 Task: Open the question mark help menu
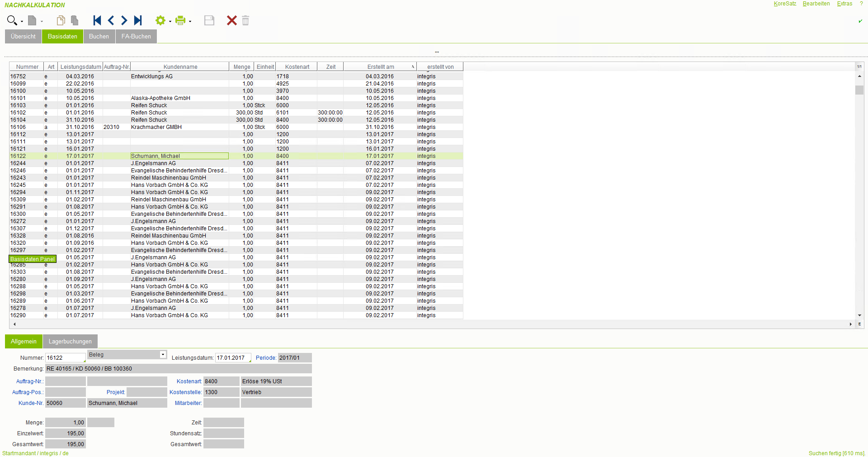click(861, 4)
